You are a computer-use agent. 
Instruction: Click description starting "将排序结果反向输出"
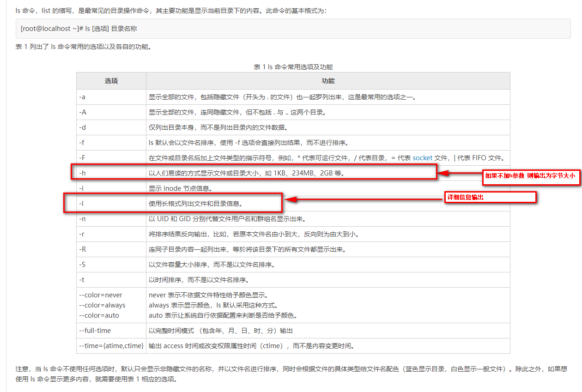254,234
